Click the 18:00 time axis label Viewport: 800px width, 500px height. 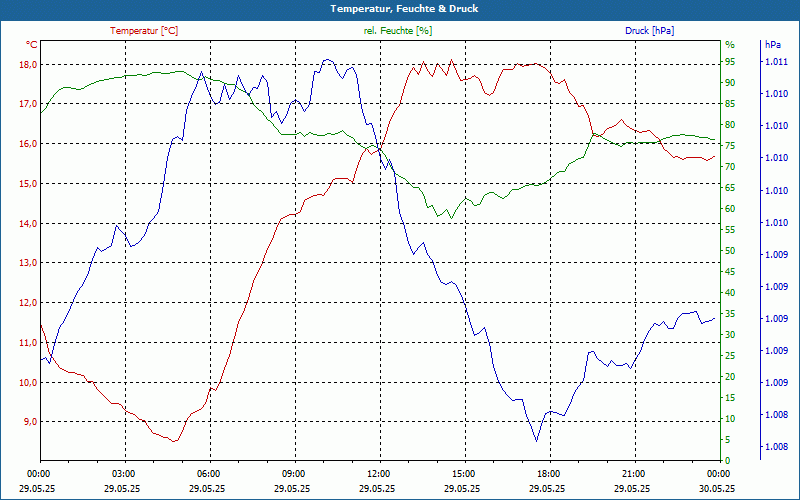click(550, 473)
